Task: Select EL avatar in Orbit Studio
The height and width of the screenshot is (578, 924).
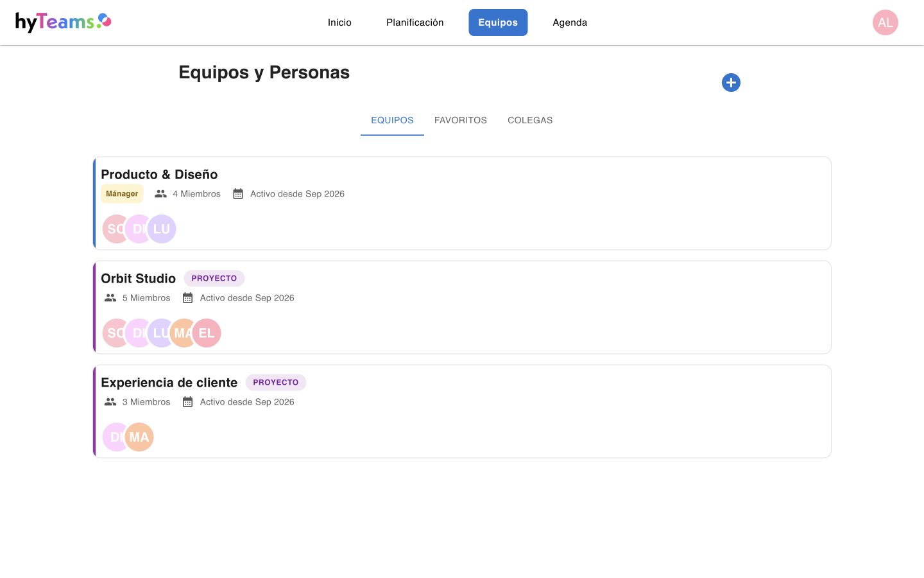Action: click(207, 333)
